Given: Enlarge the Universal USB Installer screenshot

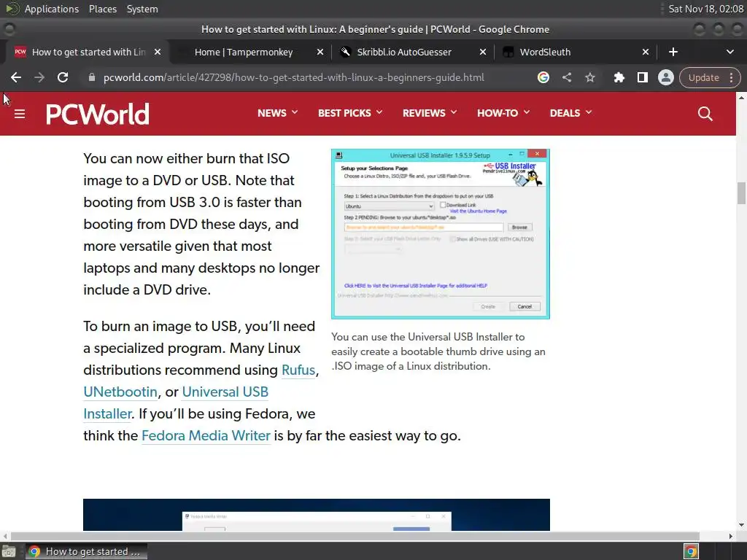Looking at the screenshot, I should [440, 234].
